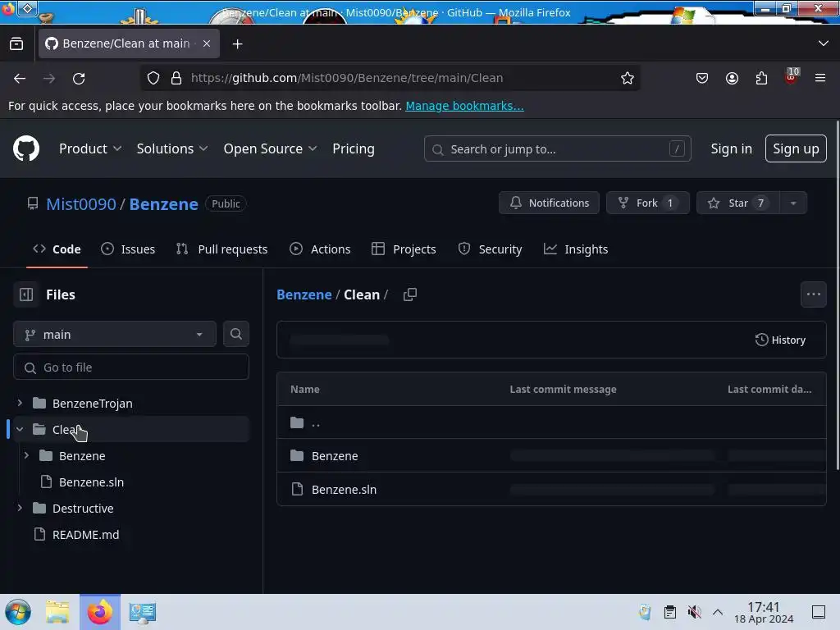Close the Benzene/Clean tab
840x630 pixels.
coord(207,43)
